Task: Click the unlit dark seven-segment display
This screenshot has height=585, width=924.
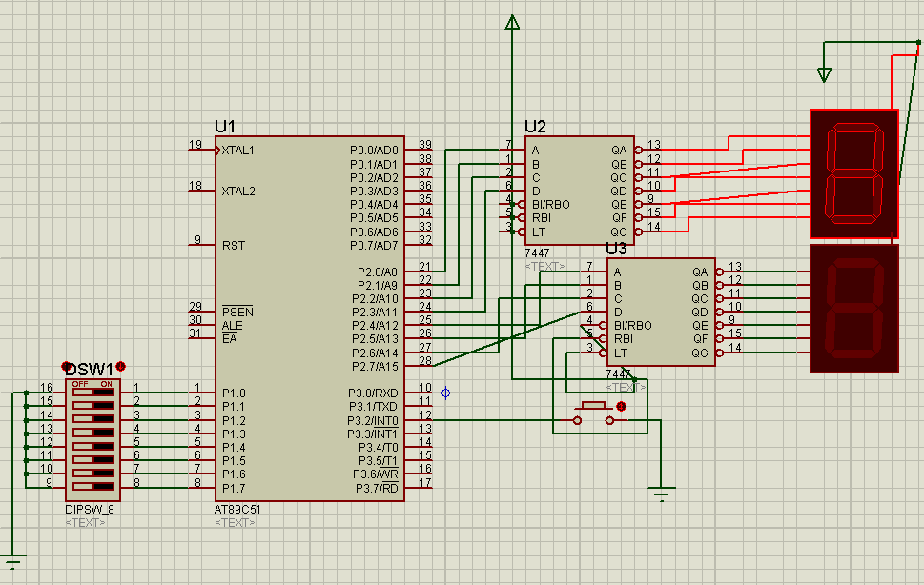Action: coord(853,310)
